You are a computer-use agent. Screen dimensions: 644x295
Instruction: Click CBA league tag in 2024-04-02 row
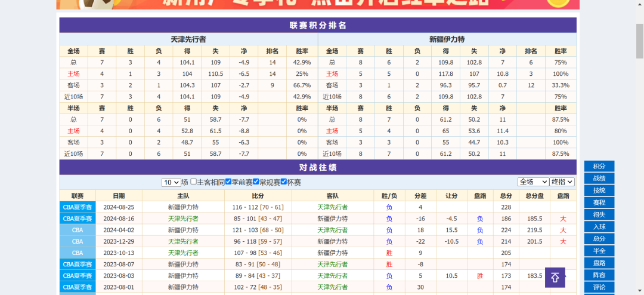pyautogui.click(x=78, y=230)
